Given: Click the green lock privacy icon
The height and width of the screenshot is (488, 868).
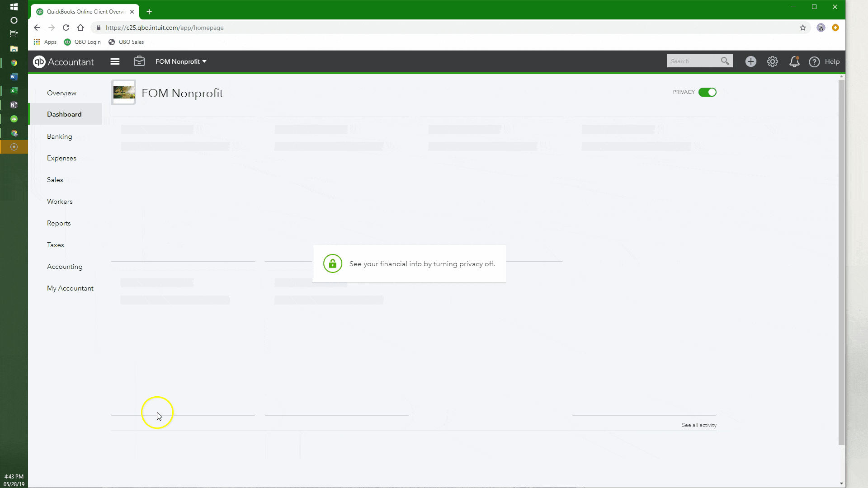Looking at the screenshot, I should click(x=332, y=263).
